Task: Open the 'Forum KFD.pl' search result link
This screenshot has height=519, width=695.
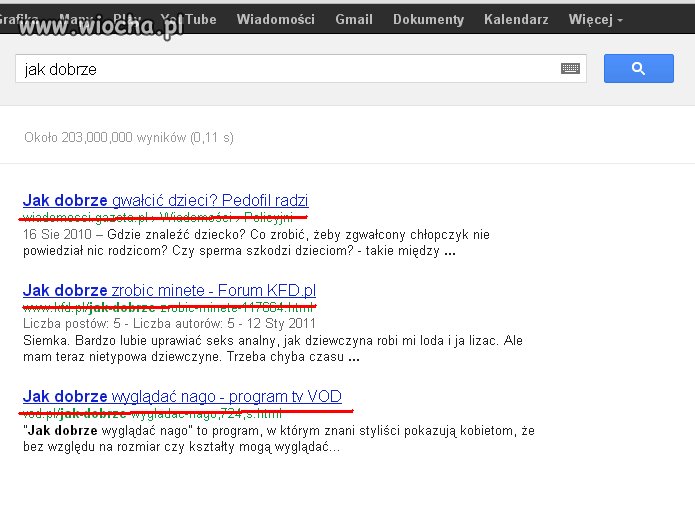Action: click(169, 290)
